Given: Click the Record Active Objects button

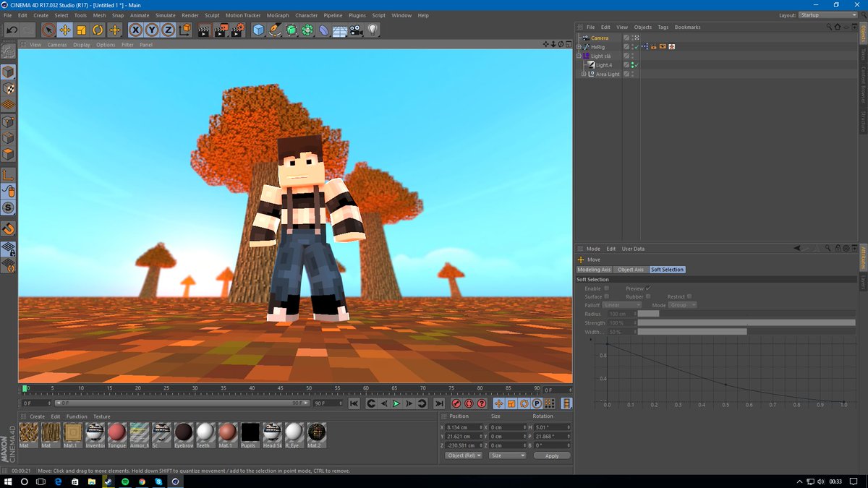Looking at the screenshot, I should 456,403.
